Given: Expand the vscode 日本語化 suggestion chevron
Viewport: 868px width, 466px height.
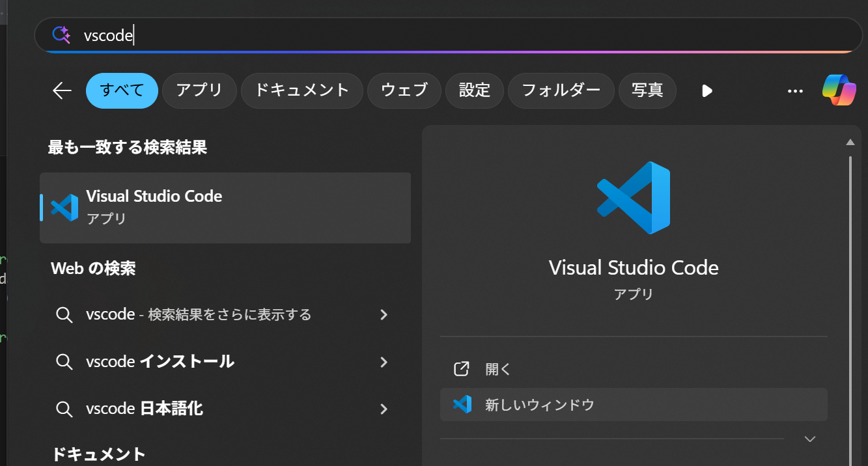Looking at the screenshot, I should (384, 409).
